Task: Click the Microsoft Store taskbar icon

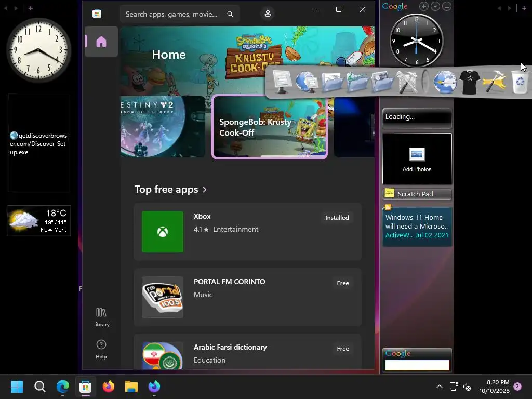Action: coord(86,387)
